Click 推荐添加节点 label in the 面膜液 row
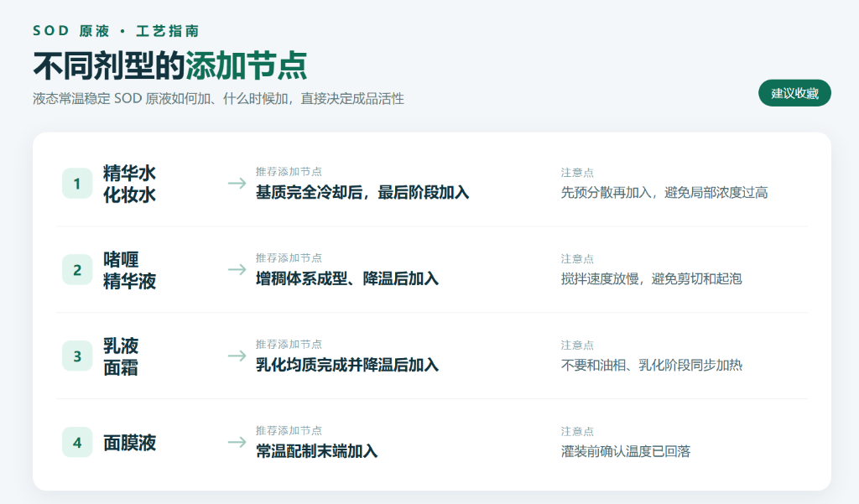This screenshot has width=859, height=504. (289, 430)
